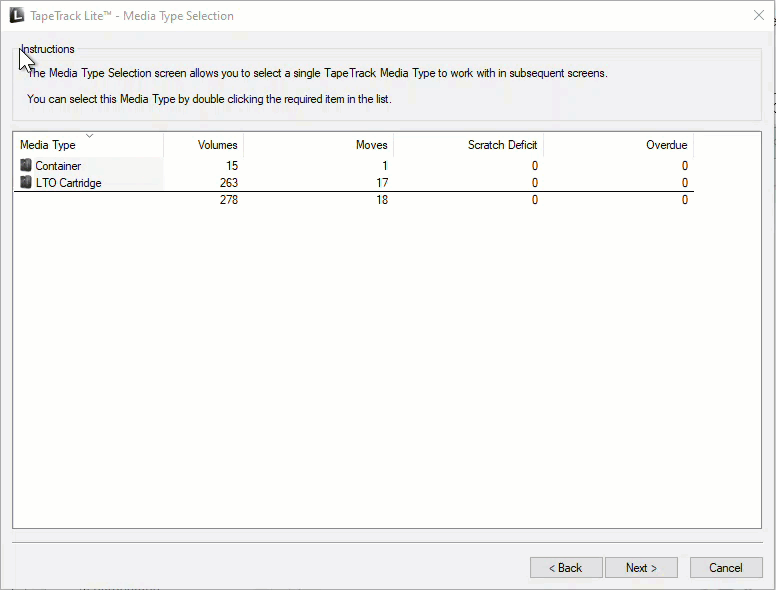Click total Scratch Deficit value 0
The height and width of the screenshot is (590, 776).
pos(535,199)
